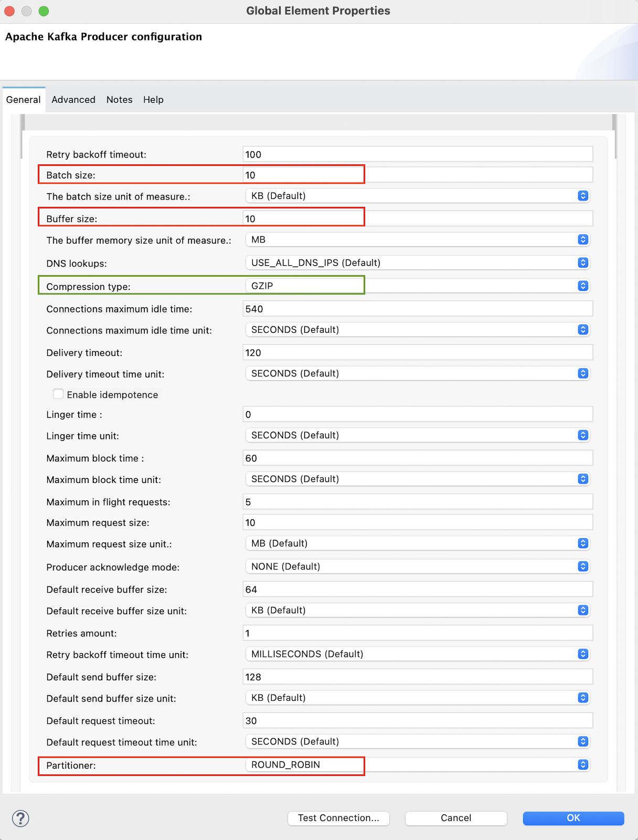Open Maximum request size unit dropdown
The image size is (638, 840).
(x=418, y=543)
